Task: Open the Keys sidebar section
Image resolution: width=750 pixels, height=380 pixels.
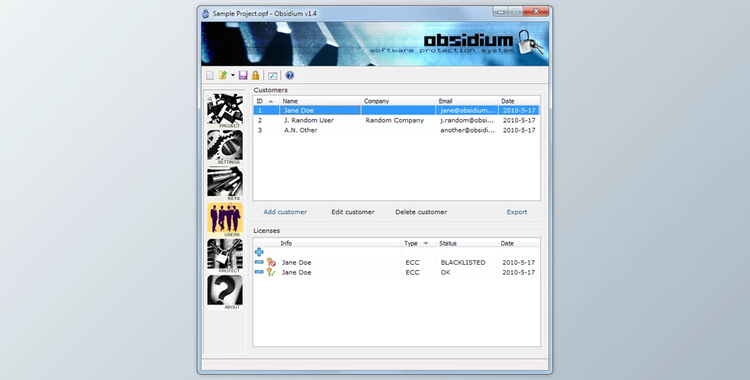Action: click(x=225, y=183)
